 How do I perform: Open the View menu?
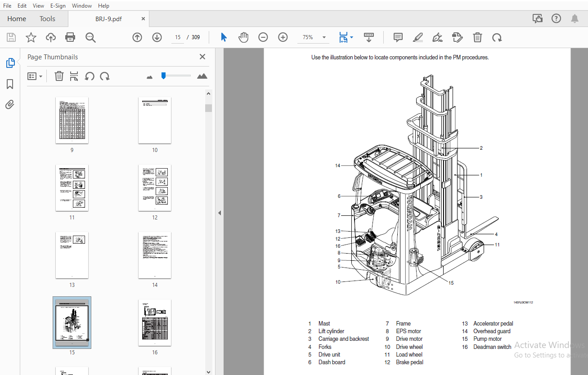39,5
